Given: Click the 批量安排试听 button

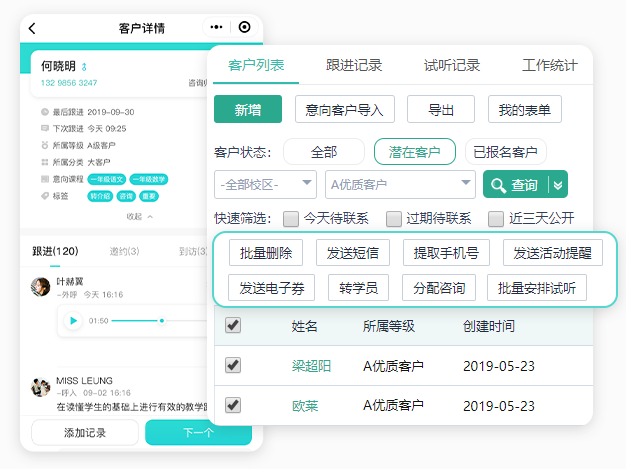Looking at the screenshot, I should (x=537, y=287).
